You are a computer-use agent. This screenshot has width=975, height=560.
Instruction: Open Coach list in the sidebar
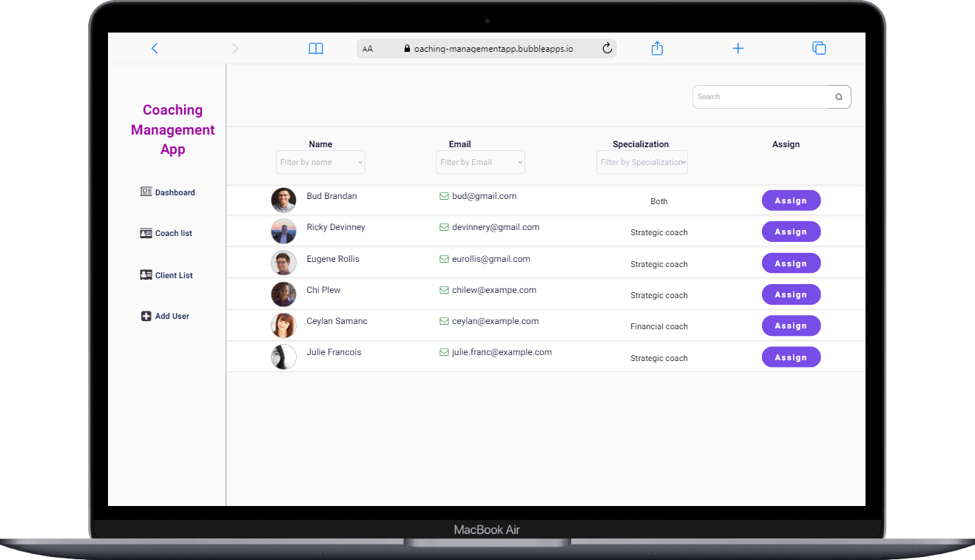tap(166, 233)
